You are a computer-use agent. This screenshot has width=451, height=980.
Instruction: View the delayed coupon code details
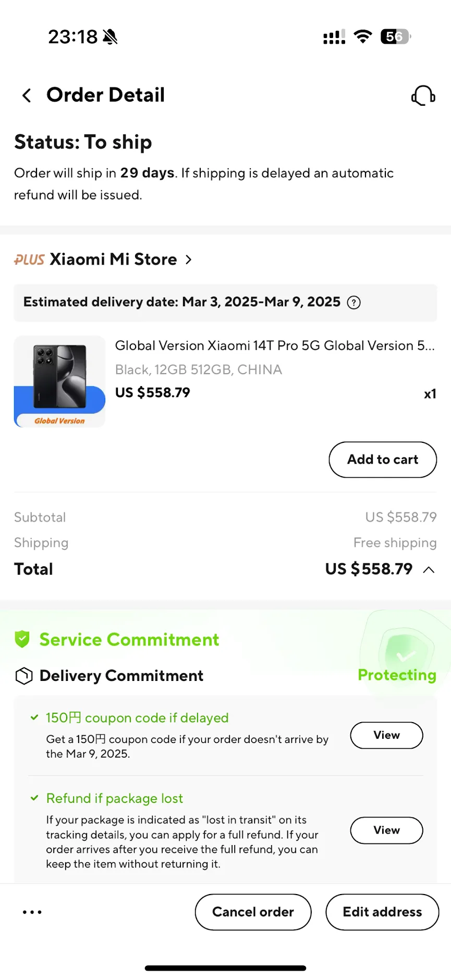coord(386,735)
